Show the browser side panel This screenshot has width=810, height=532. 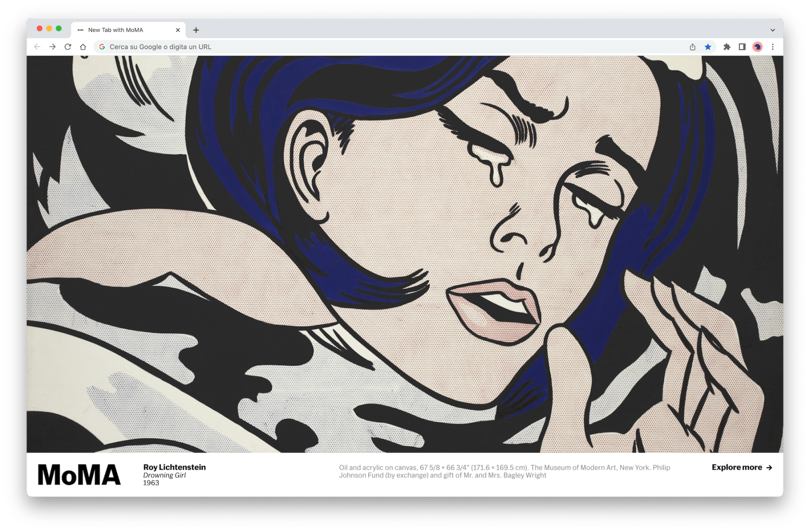[x=742, y=47]
